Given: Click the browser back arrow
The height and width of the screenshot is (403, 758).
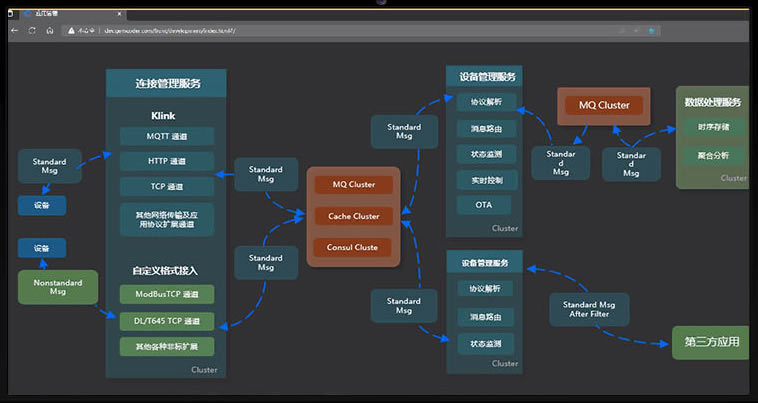Looking at the screenshot, I should click(x=15, y=31).
